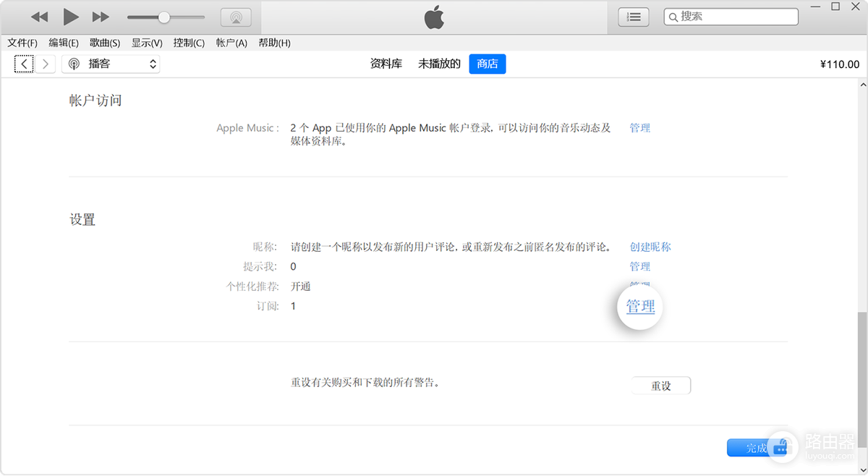Click the 昵称 label
This screenshot has width=868, height=476.
[265, 247]
